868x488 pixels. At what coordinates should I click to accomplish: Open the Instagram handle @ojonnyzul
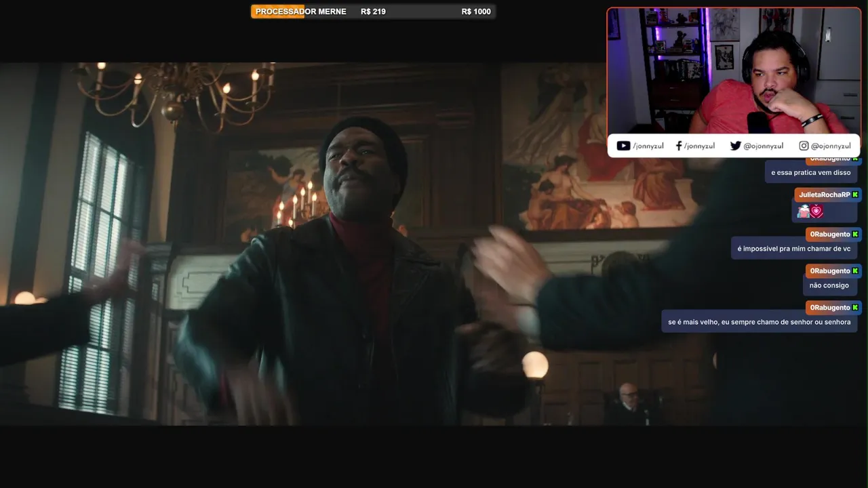831,146
